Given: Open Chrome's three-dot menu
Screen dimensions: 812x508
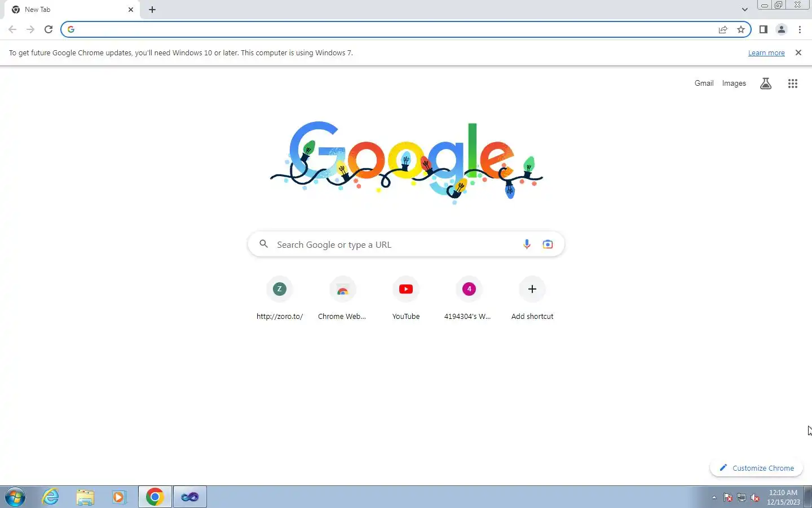Looking at the screenshot, I should click(x=800, y=29).
